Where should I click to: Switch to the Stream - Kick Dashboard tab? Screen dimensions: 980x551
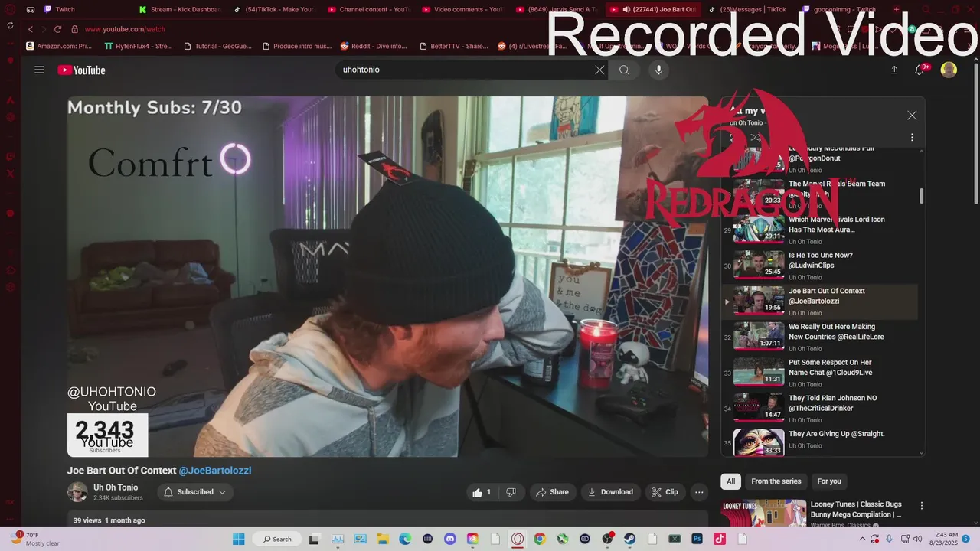click(x=180, y=10)
